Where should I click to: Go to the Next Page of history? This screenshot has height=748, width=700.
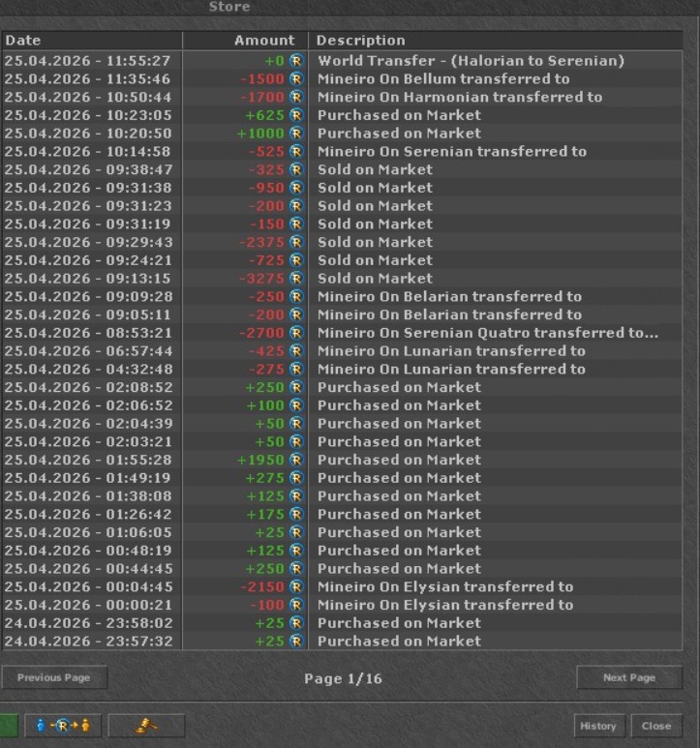(x=629, y=677)
